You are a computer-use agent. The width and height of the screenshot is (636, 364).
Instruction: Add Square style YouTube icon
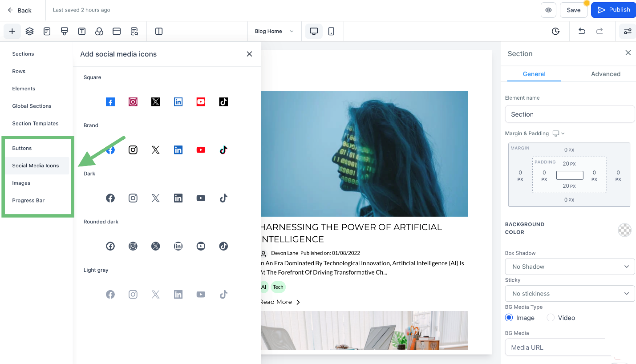[201, 102]
